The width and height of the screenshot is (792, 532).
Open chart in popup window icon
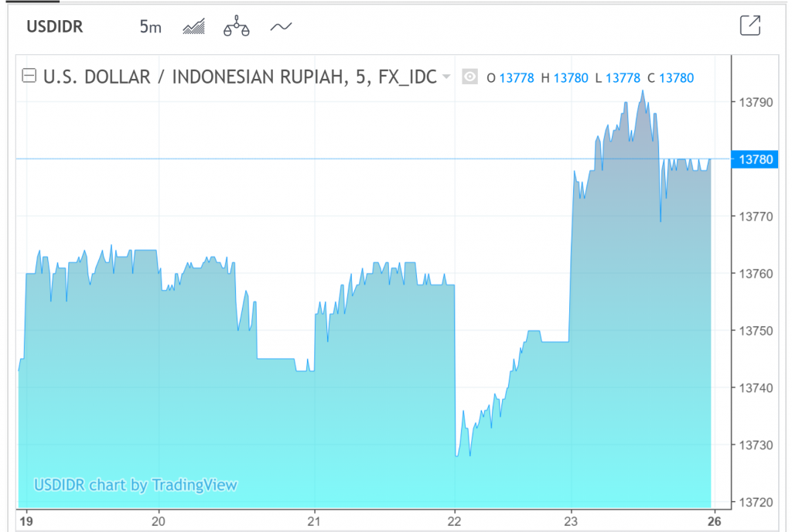point(749,26)
